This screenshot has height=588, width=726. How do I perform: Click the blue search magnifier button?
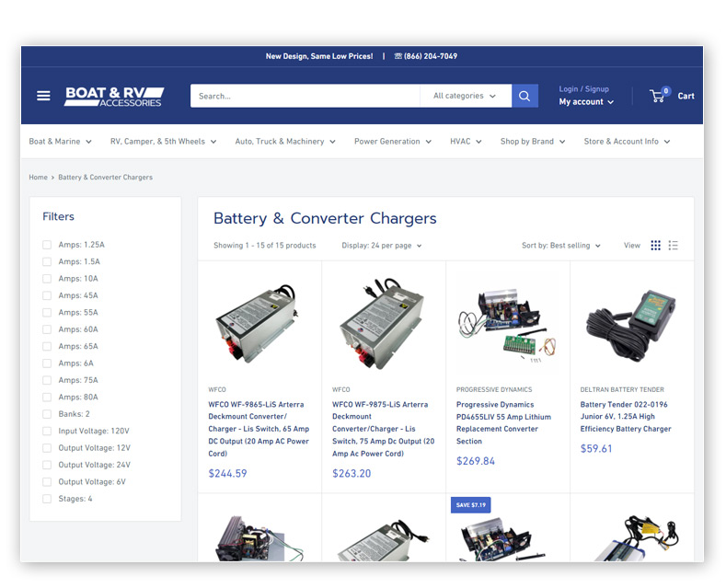pos(524,96)
